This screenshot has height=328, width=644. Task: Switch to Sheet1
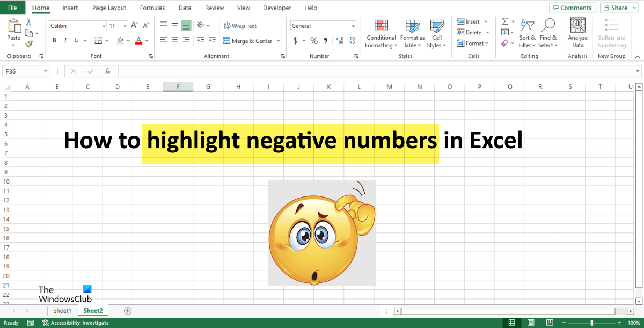[62, 310]
